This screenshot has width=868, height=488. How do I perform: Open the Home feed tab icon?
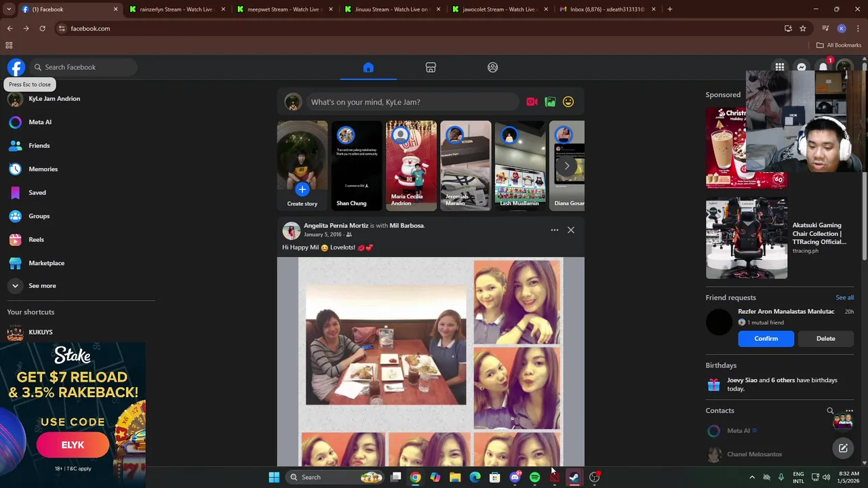click(x=368, y=67)
